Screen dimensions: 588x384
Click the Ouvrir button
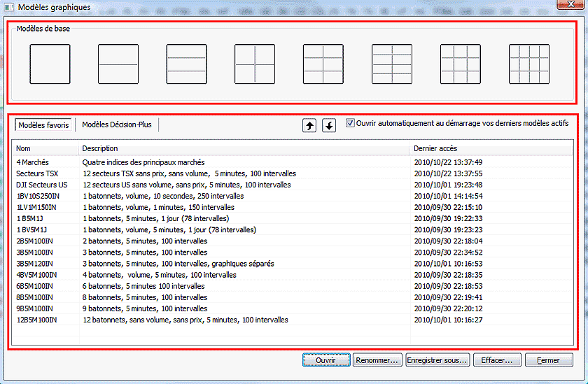coord(326,360)
